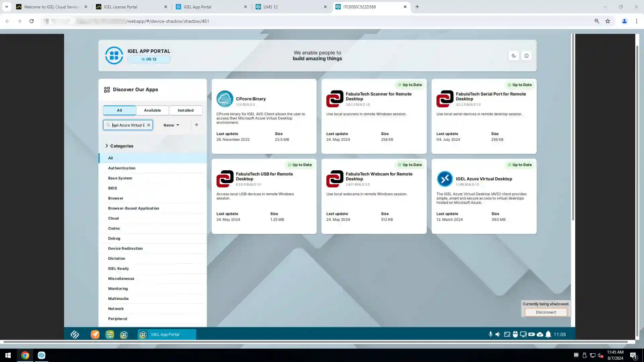
Task: Click the horizontal scrollbar below the shadow view
Action: pos(315,342)
